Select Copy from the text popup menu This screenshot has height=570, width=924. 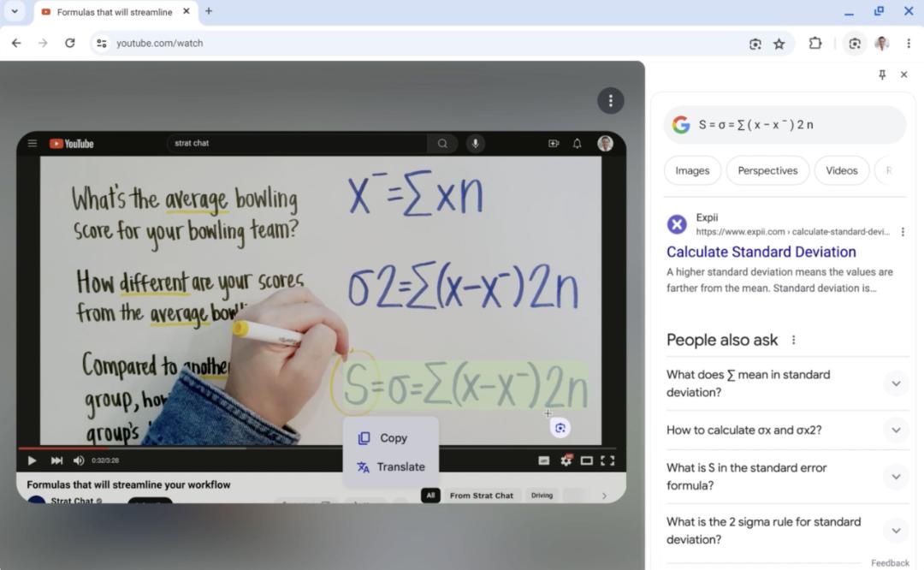click(391, 438)
